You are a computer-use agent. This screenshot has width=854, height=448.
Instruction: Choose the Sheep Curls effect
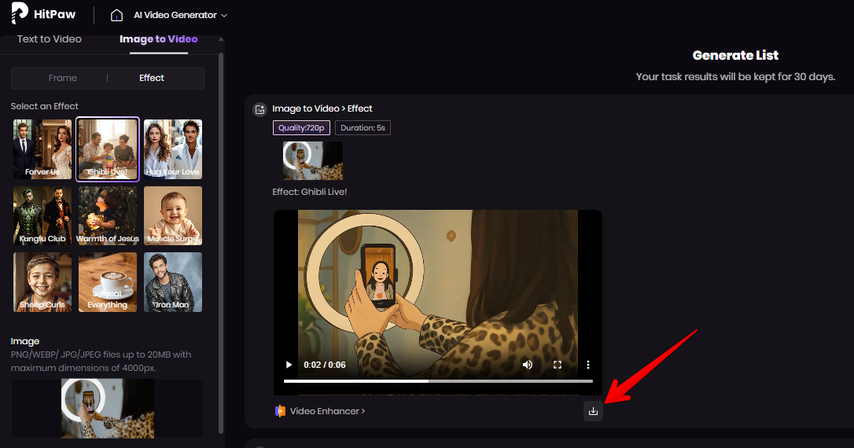(42, 282)
